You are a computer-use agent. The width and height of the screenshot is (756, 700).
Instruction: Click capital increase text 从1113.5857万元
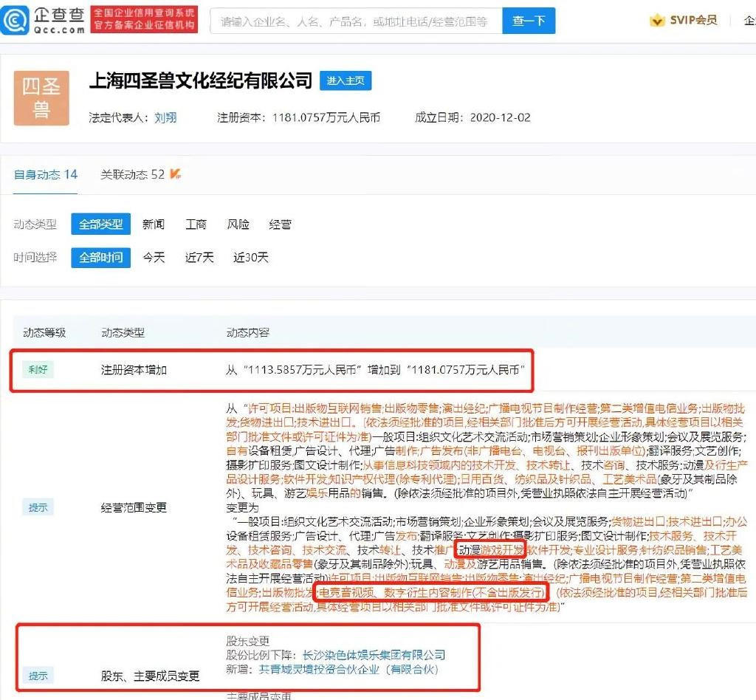click(x=376, y=370)
